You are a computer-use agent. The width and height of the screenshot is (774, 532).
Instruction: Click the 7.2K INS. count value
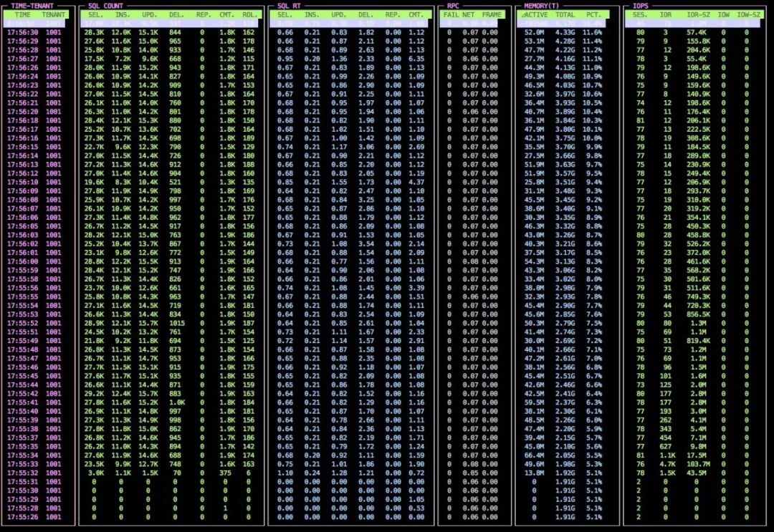pos(123,59)
